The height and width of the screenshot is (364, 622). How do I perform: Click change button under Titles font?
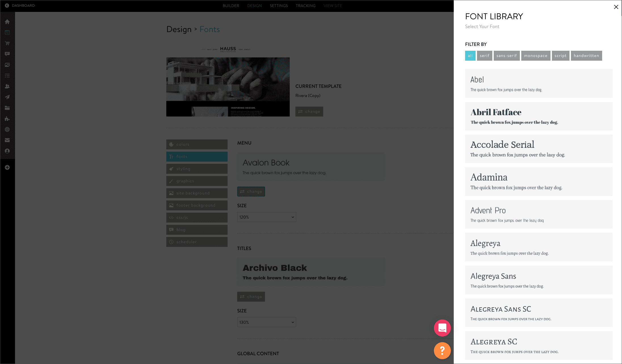click(251, 297)
